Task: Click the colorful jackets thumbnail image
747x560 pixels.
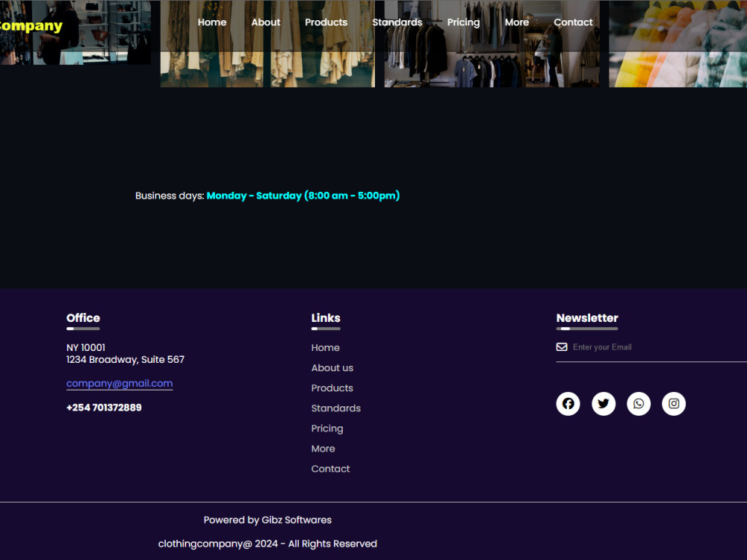Action: (x=678, y=43)
